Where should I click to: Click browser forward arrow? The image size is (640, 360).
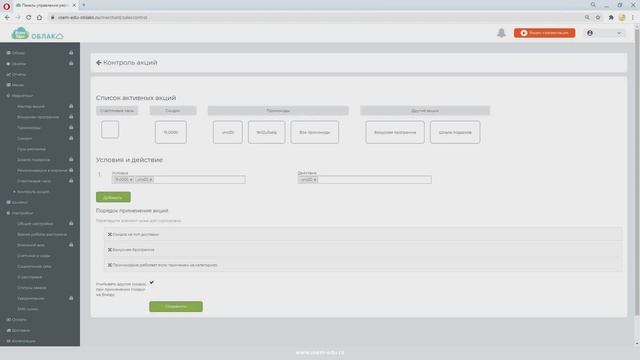(18, 18)
